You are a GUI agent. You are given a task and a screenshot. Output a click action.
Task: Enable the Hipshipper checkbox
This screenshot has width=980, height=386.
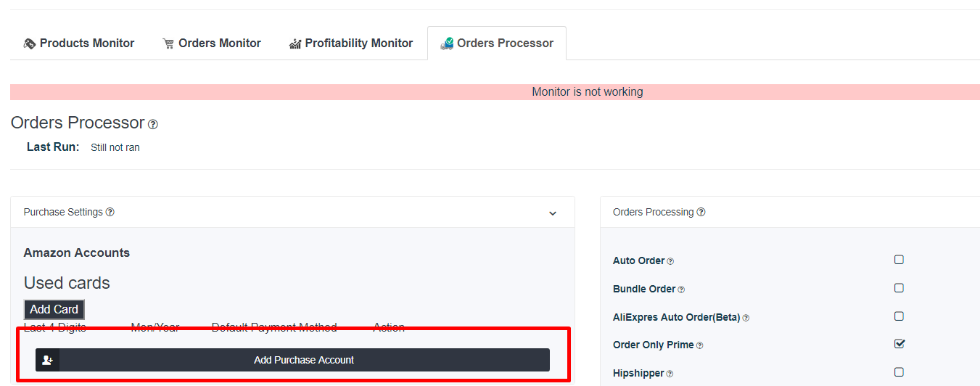pos(899,371)
